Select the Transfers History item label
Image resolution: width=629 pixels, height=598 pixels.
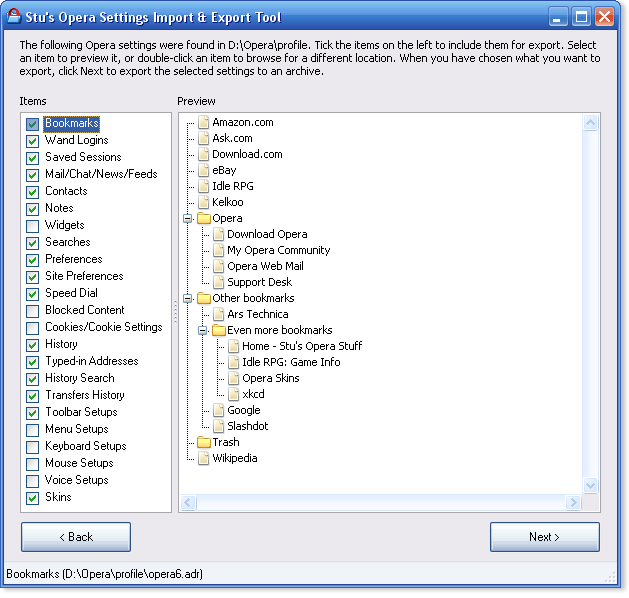point(85,395)
